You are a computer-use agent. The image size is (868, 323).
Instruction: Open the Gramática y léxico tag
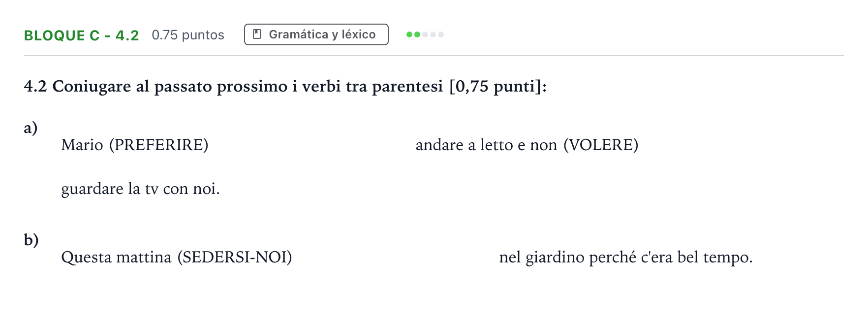pyautogui.click(x=316, y=34)
